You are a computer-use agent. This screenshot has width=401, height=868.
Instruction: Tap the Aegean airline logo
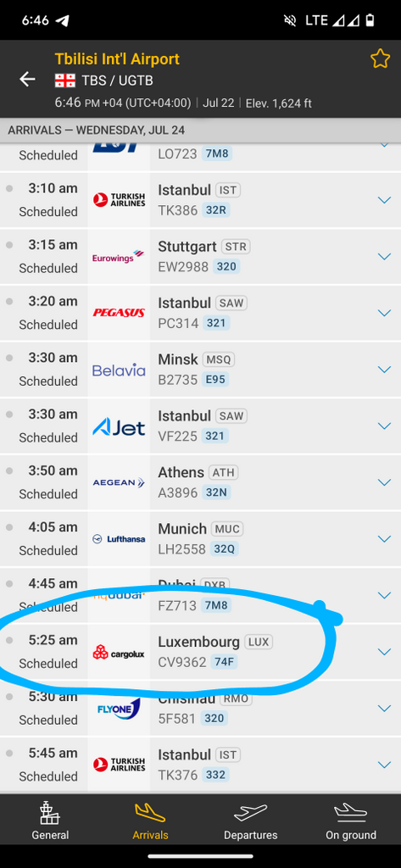[119, 482]
